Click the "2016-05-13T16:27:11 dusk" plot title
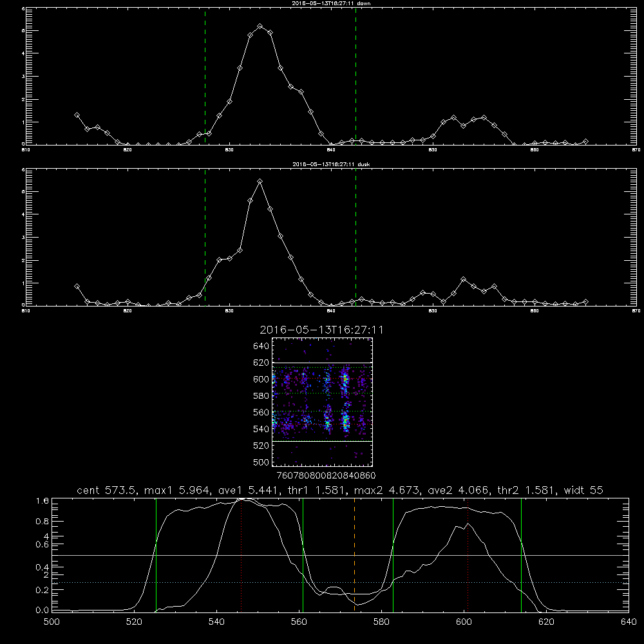The image size is (644, 644). click(x=331, y=164)
